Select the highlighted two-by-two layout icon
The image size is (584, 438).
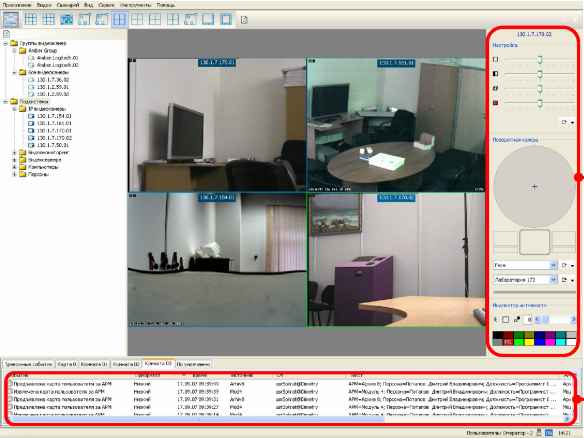click(x=119, y=20)
